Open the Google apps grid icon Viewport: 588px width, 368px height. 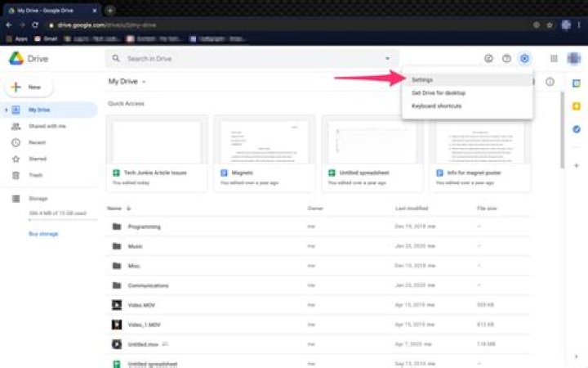[554, 59]
